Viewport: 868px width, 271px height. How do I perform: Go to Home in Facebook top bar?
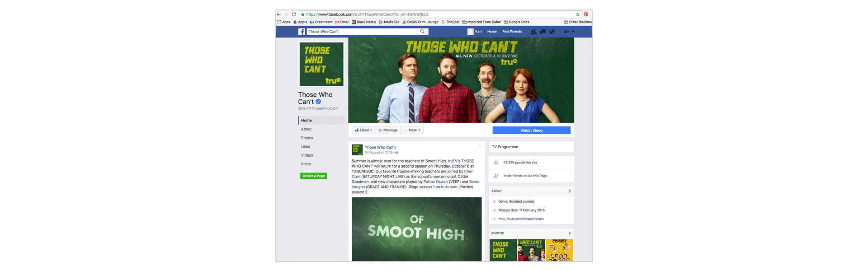pos(492,32)
